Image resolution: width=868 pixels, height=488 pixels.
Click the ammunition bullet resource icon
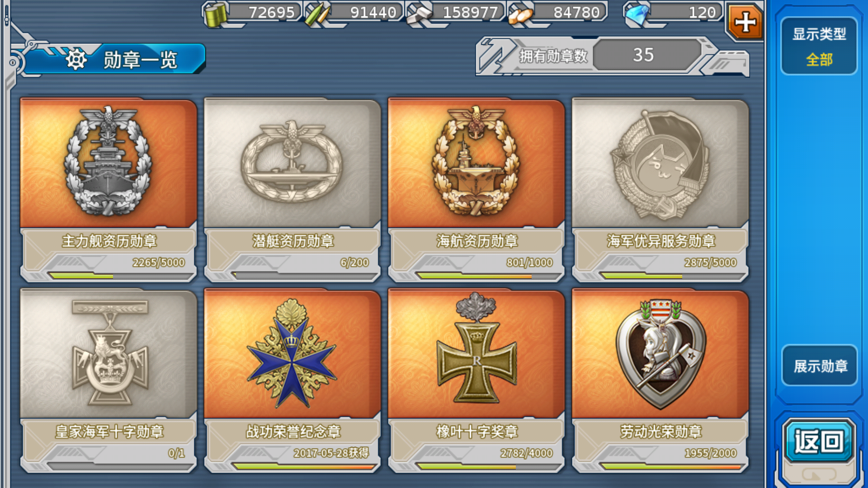(317, 14)
